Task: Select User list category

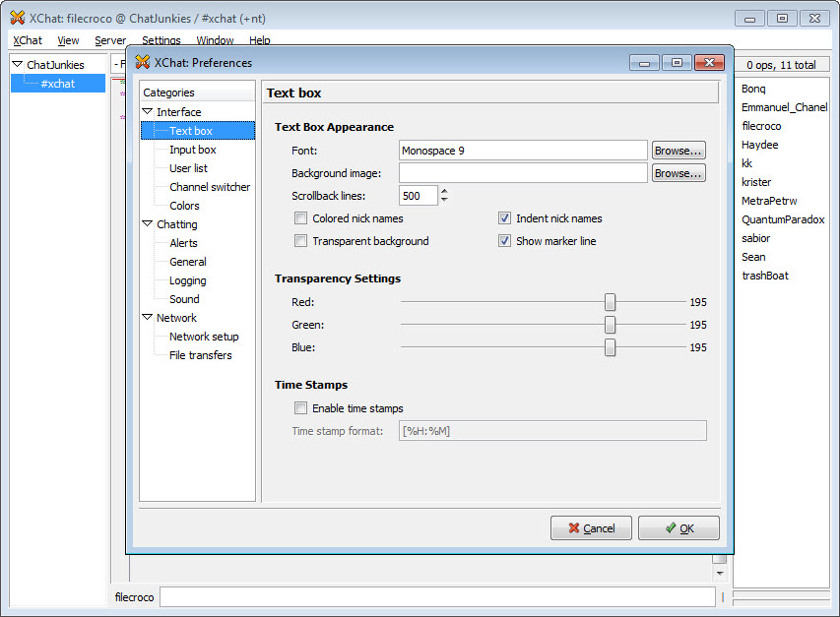Action: [188, 168]
